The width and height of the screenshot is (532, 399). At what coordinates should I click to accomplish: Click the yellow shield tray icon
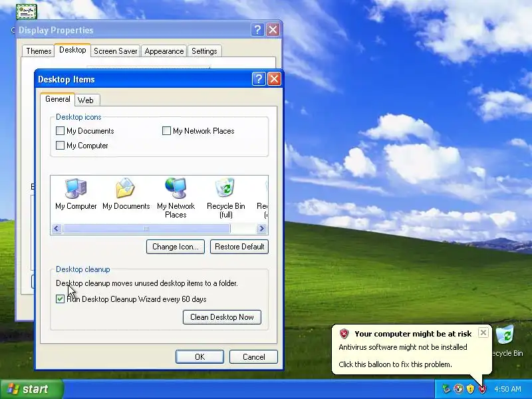(470, 389)
